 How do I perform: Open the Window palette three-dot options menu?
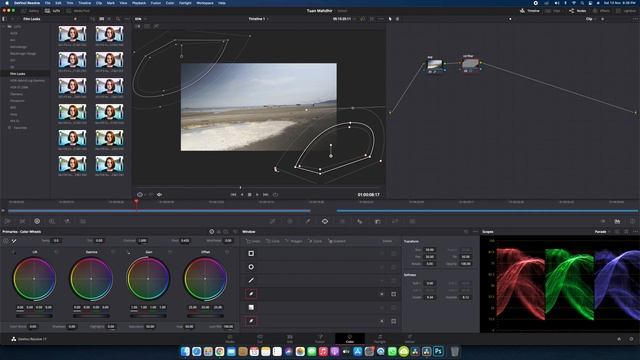475,232
